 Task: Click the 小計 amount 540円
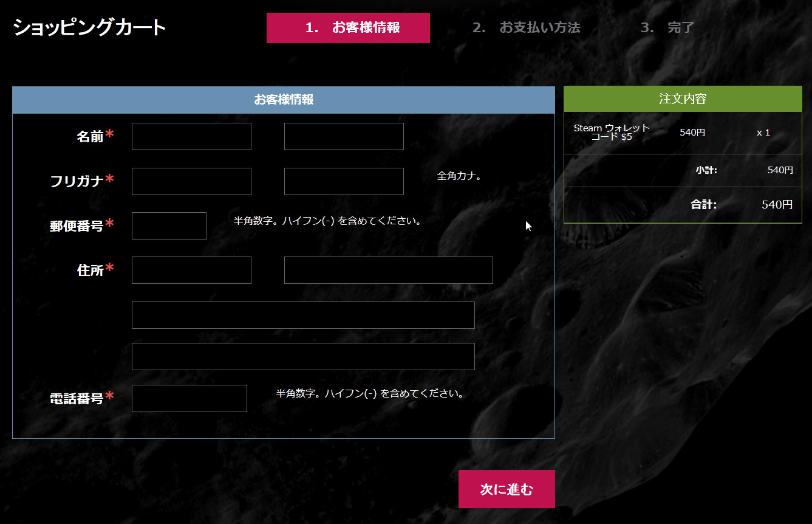780,170
